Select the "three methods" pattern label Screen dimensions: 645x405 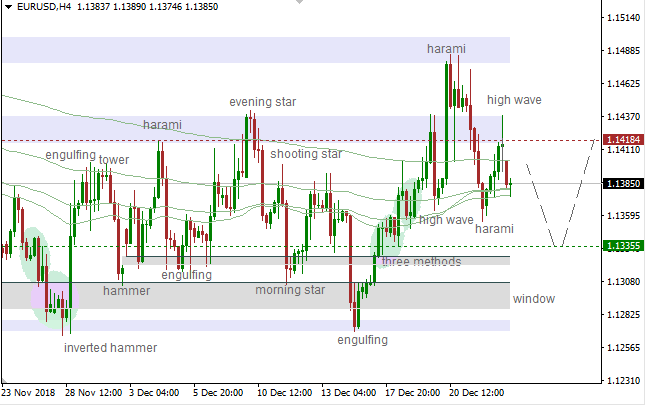[x=421, y=262]
